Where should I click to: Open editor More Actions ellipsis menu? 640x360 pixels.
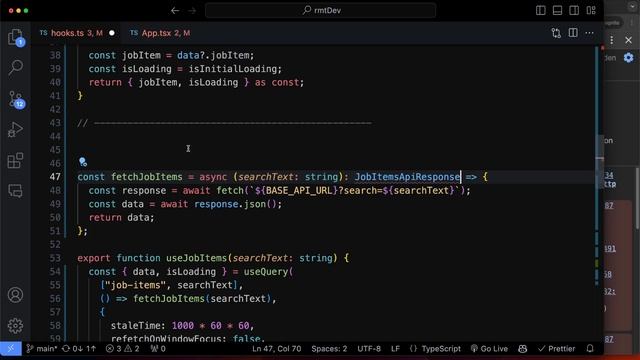click(589, 33)
